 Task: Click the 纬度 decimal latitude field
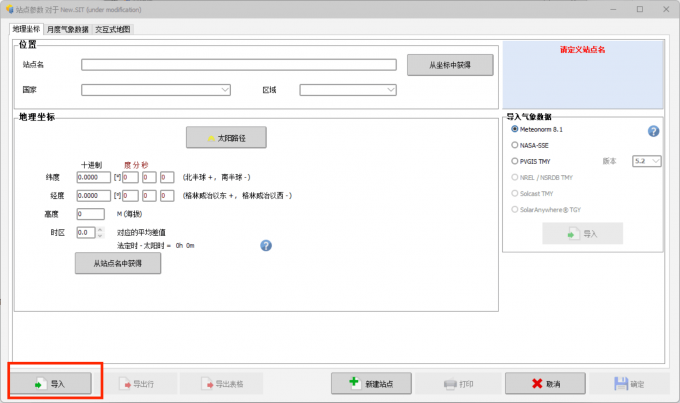point(94,177)
